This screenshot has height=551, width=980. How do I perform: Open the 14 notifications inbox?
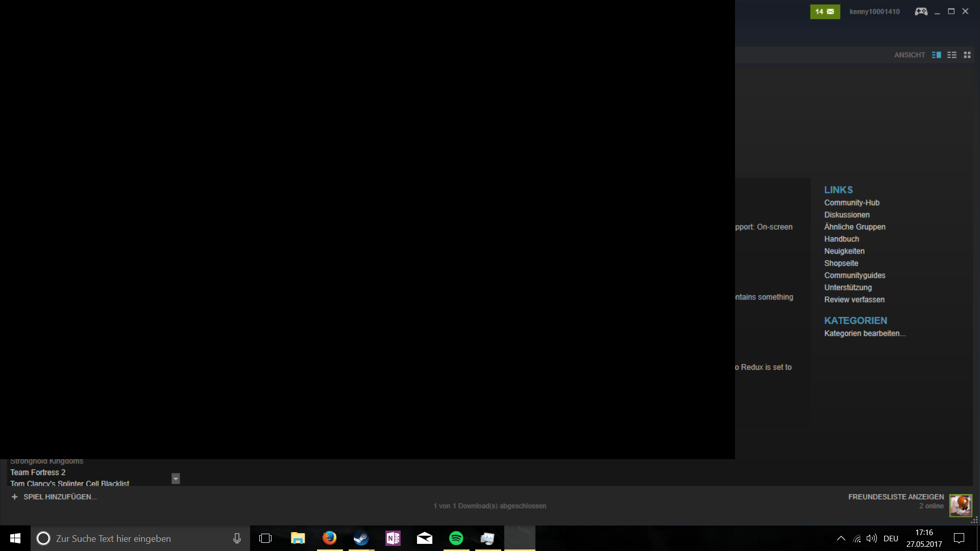pos(824,11)
